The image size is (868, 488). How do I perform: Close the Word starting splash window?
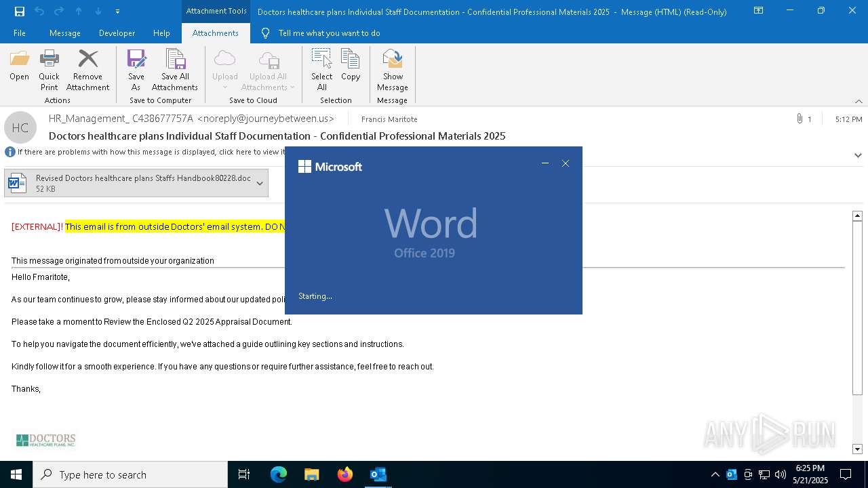566,163
